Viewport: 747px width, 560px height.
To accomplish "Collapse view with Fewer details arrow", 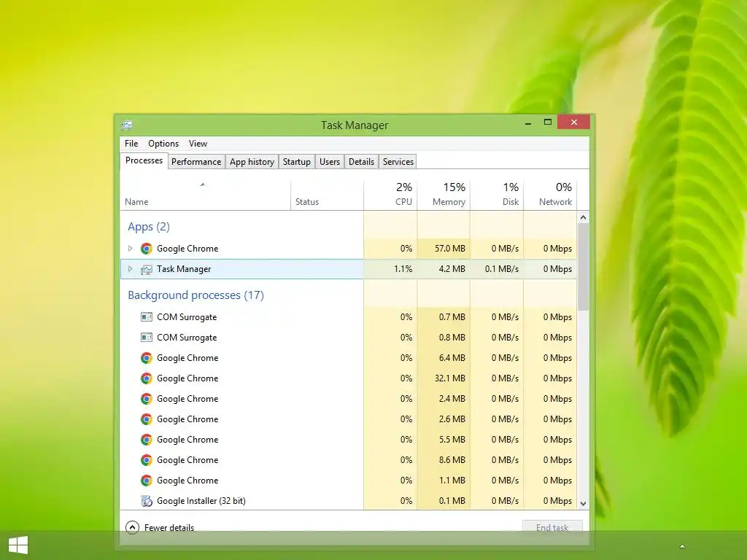I will click(132, 528).
